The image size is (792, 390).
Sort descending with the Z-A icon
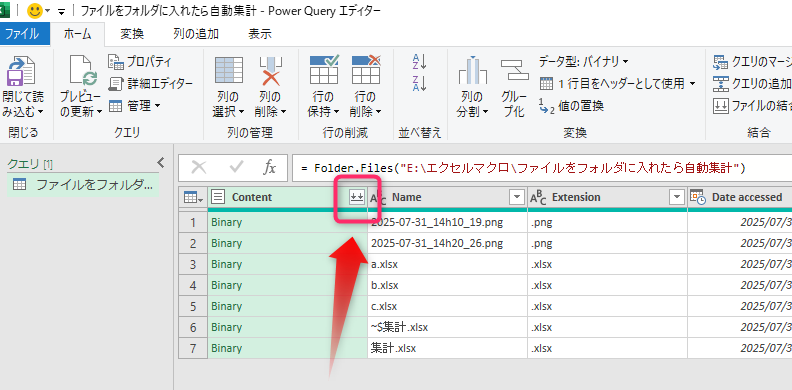pos(420,83)
